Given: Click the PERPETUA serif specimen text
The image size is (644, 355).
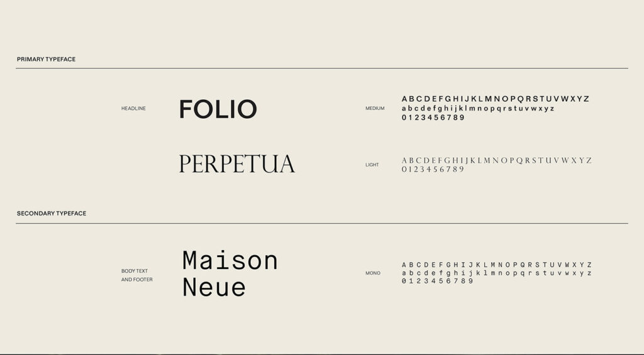Looking at the screenshot, I should pyautogui.click(x=236, y=164).
